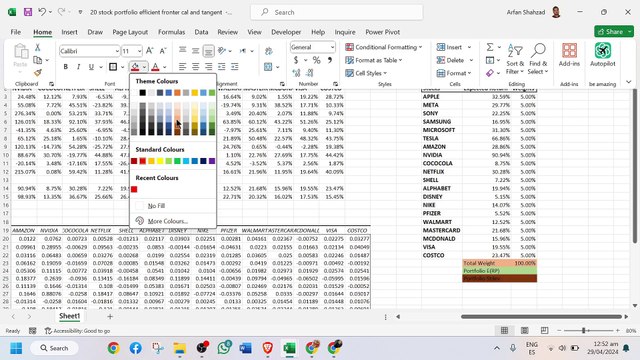
Task: Open Find & Select
Action: click(538, 59)
